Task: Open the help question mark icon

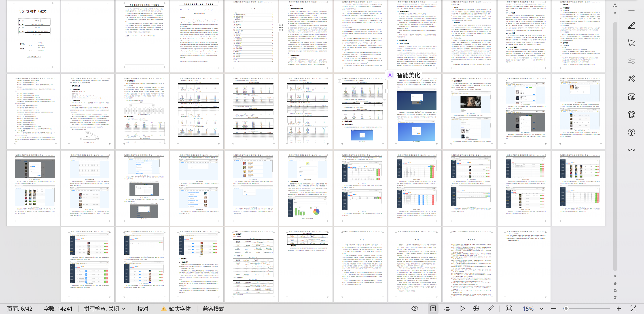Action: coord(631,132)
